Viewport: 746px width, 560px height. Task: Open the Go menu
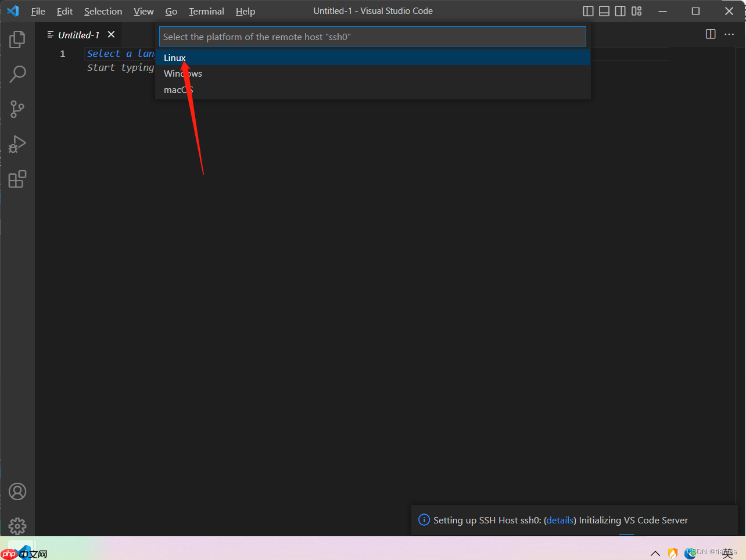pos(171,11)
